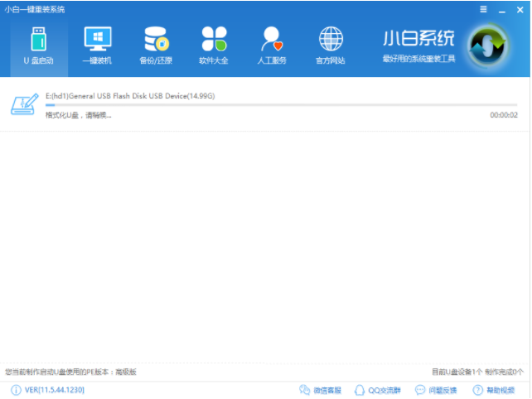532x399 pixels.
Task: Click the help question mark icon
Action: click(477, 390)
